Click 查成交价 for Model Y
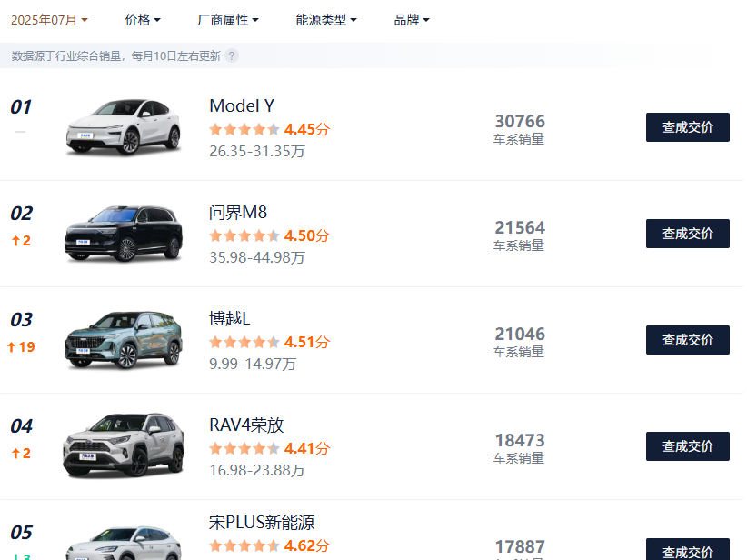This screenshot has width=747, height=560. (x=687, y=127)
